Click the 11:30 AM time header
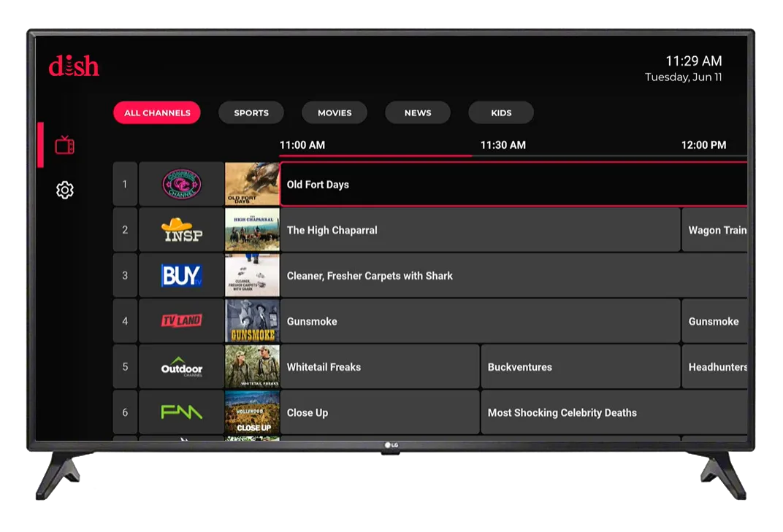This screenshot has height=532, width=783. 503,145
